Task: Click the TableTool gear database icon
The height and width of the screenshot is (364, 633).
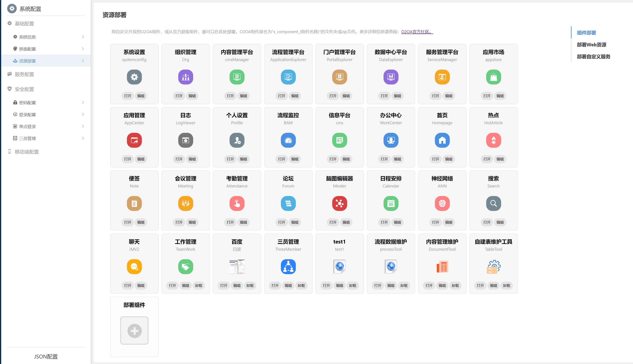Action: [x=493, y=267]
